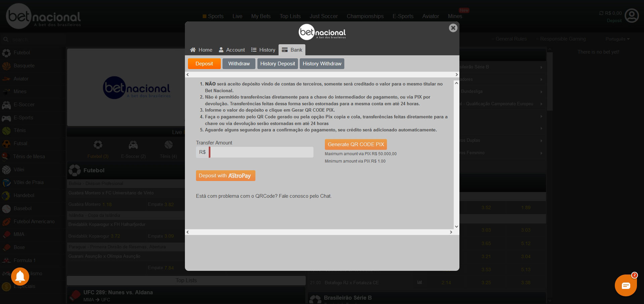Select Tênis (4) live filter icon
The height and width of the screenshot is (304, 644).
(168, 145)
